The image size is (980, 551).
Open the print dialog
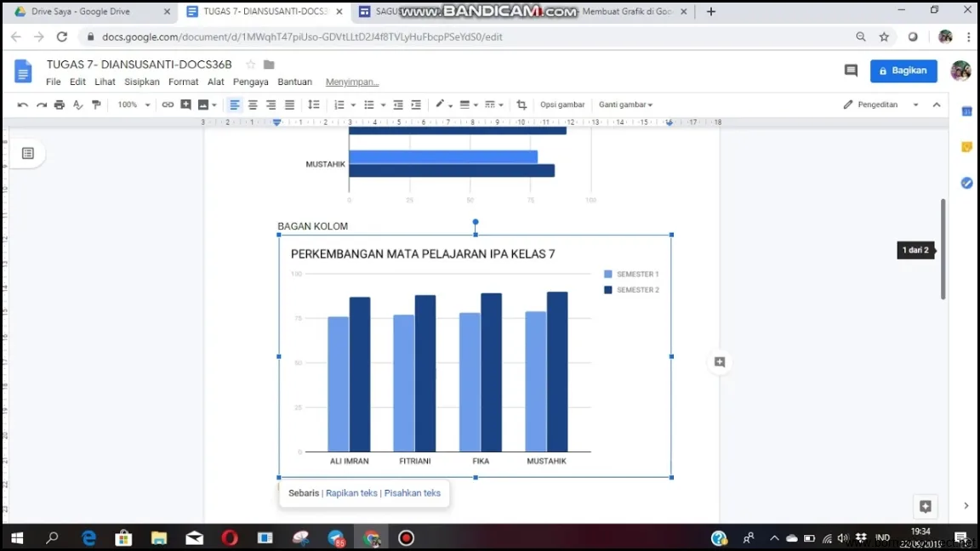(59, 104)
